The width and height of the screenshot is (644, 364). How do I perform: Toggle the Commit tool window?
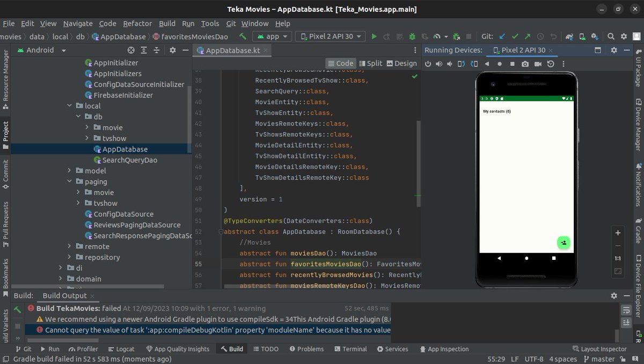(5, 174)
